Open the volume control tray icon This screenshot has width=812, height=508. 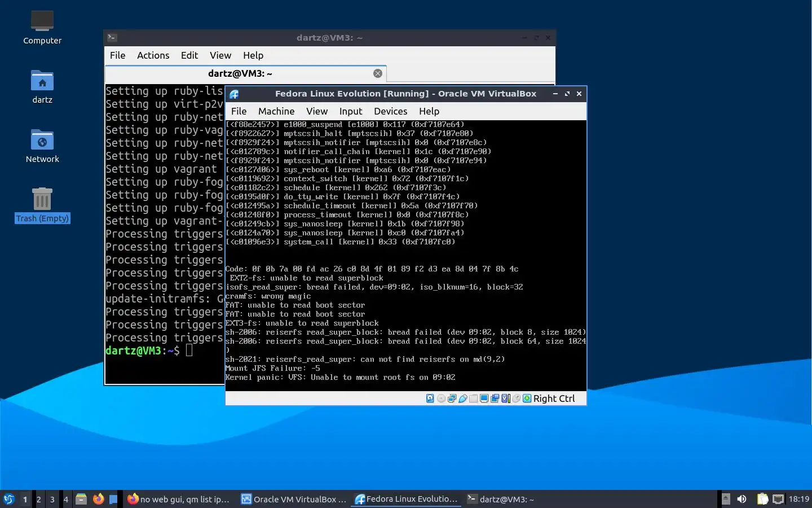[x=742, y=499]
